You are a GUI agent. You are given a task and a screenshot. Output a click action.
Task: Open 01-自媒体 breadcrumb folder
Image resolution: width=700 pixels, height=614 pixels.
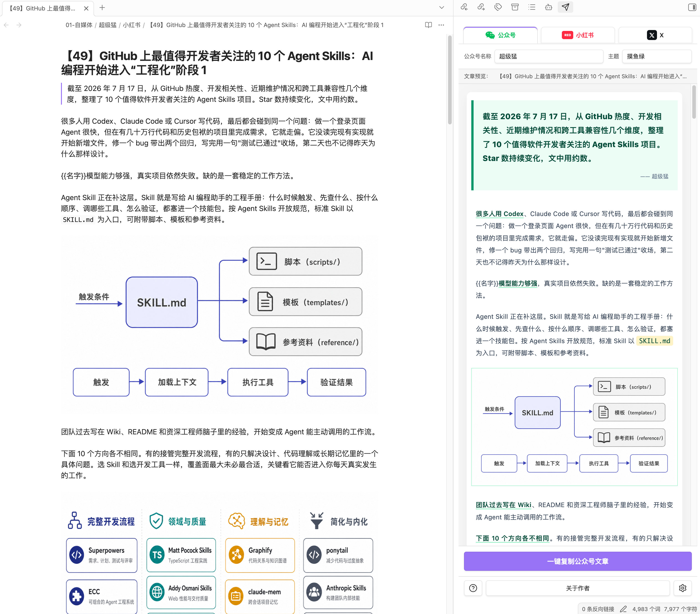click(x=79, y=25)
